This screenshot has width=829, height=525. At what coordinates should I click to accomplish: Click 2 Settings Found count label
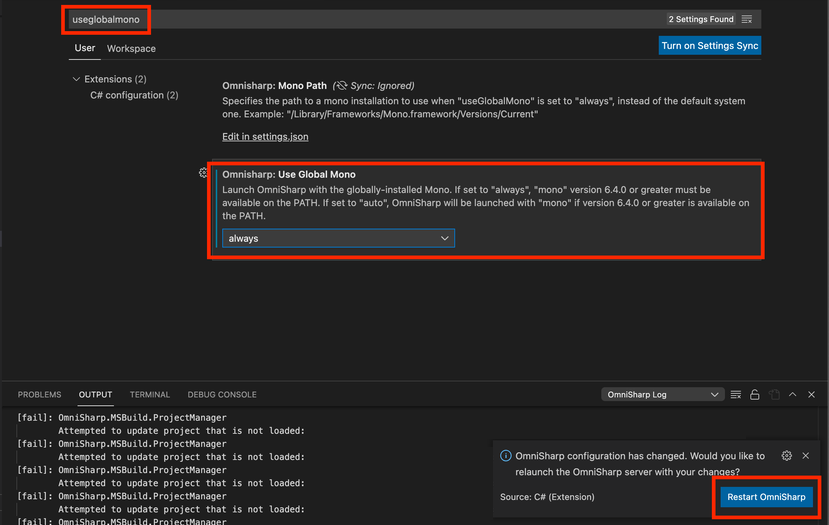click(x=701, y=19)
